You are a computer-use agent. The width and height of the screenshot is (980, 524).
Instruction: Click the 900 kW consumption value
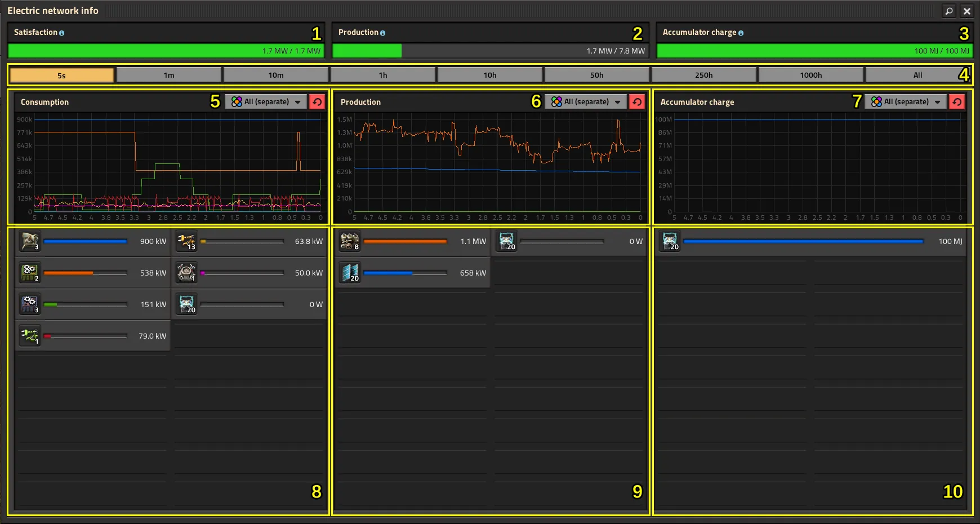(153, 241)
